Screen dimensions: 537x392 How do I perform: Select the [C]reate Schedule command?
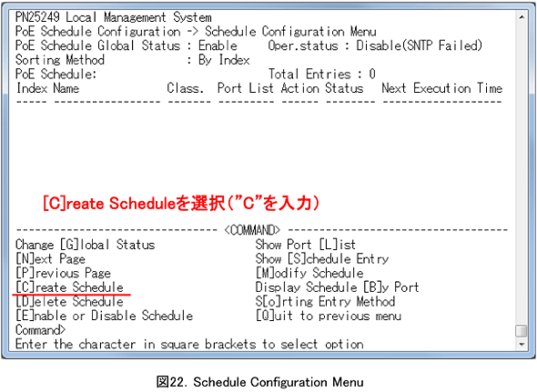pyautogui.click(x=69, y=287)
